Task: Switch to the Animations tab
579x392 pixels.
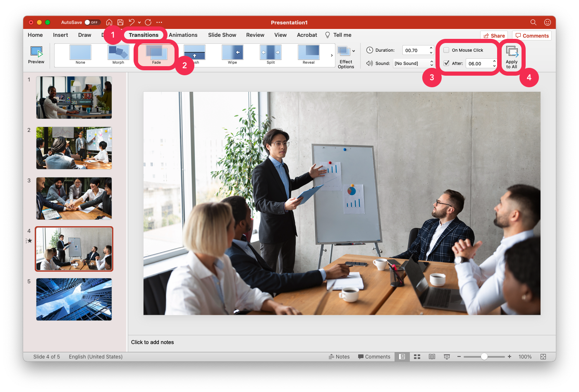Action: click(183, 35)
